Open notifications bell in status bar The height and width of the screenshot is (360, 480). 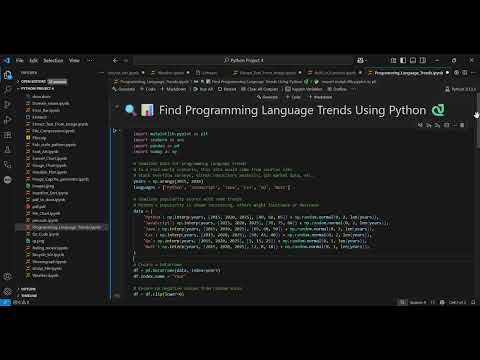[x=473, y=302]
